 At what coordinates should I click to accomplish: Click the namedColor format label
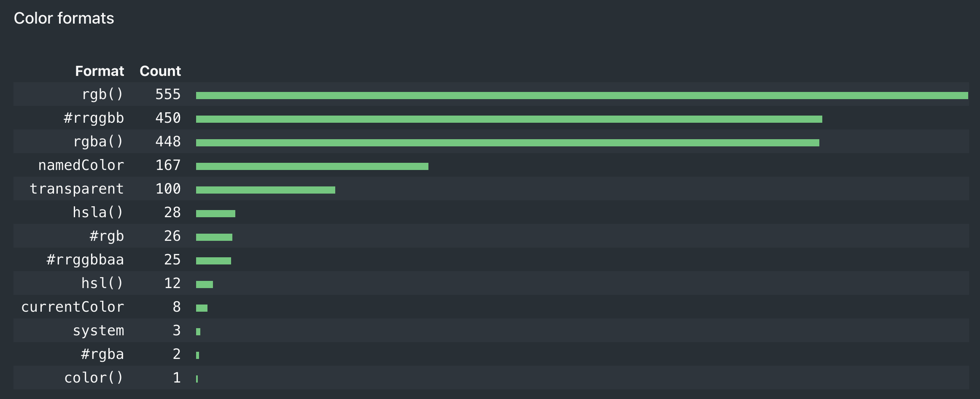click(81, 165)
